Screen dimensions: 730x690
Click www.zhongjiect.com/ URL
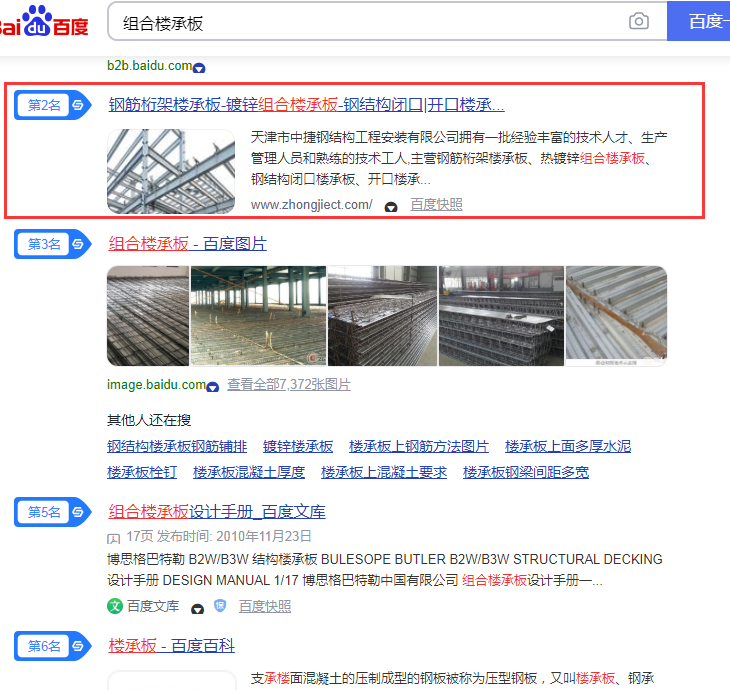click(x=311, y=205)
